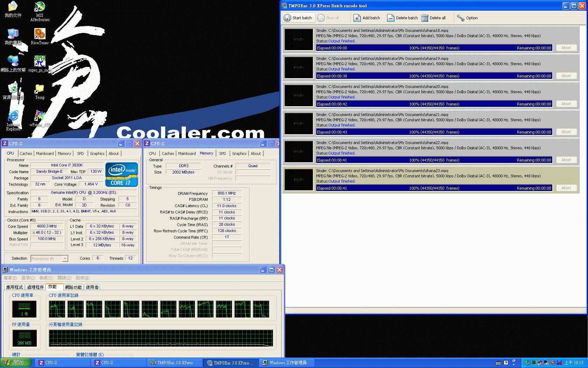The image size is (588, 368).
Task: Switch to 應用程式 tab in Task Manager
Action: pos(14,287)
